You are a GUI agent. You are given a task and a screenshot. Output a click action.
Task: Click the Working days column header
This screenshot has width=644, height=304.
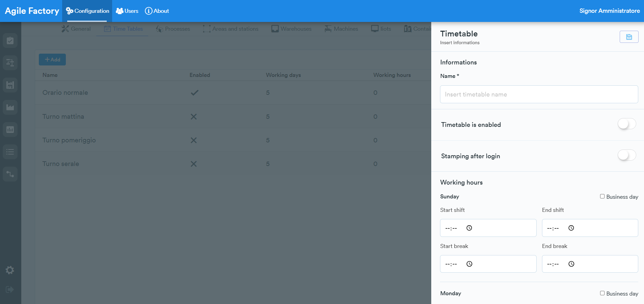[283, 75]
